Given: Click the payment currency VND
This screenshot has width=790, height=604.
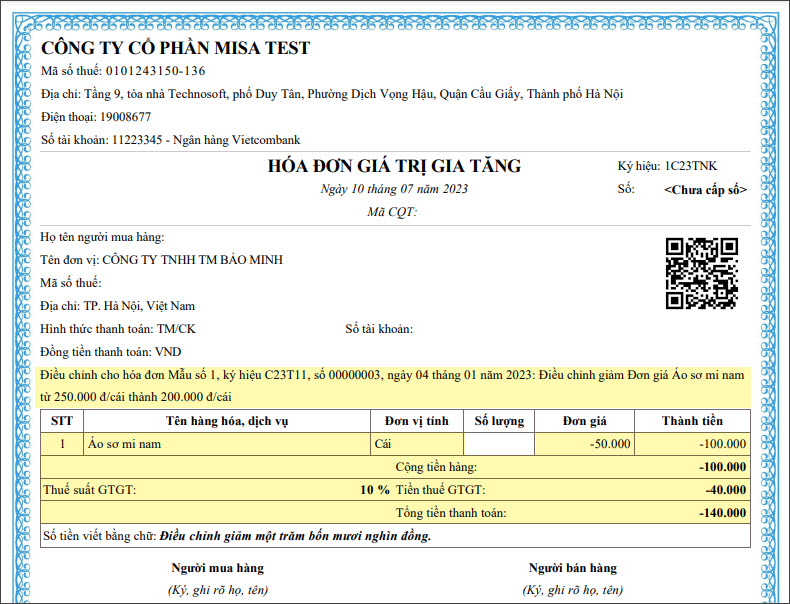Looking at the screenshot, I should pos(168,352).
